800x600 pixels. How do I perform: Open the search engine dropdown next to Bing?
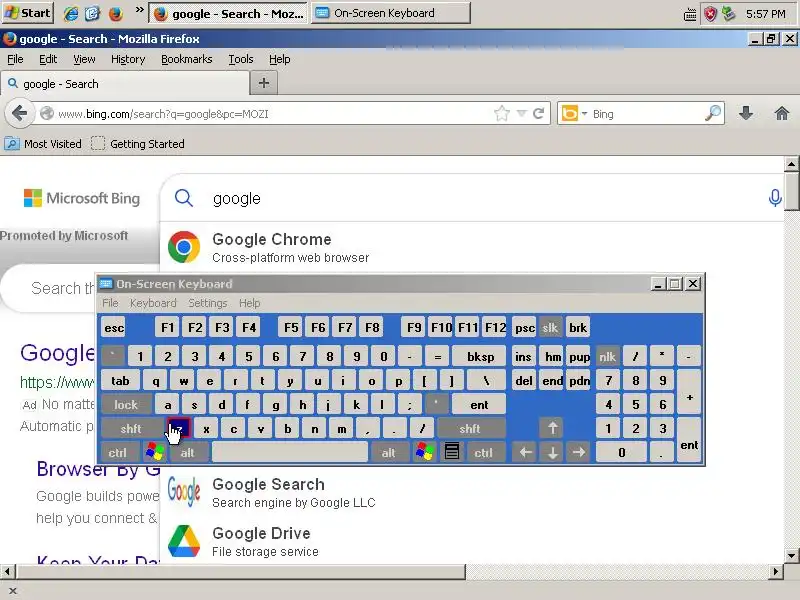pos(584,113)
